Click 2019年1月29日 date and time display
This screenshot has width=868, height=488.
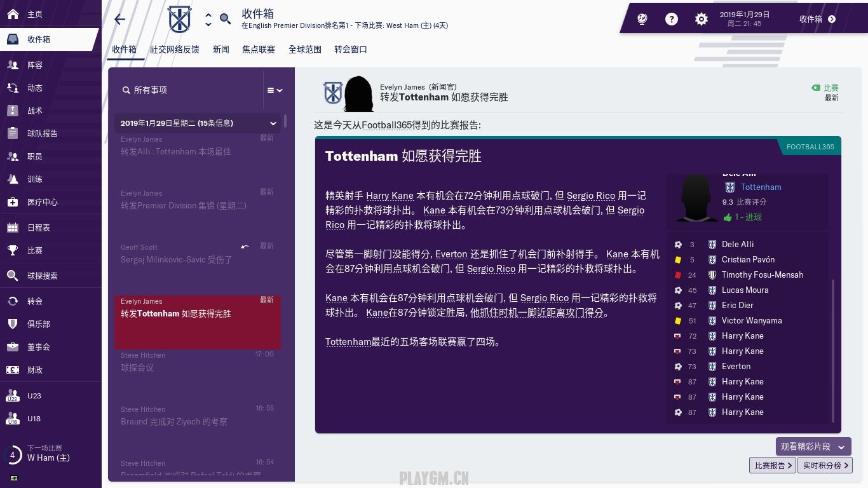744,19
